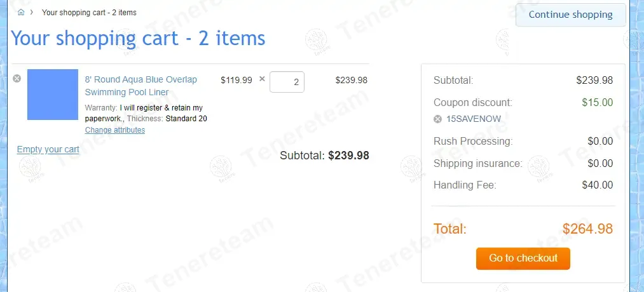Click the $119.99 unit price
The height and width of the screenshot is (292, 644).
[x=236, y=80]
